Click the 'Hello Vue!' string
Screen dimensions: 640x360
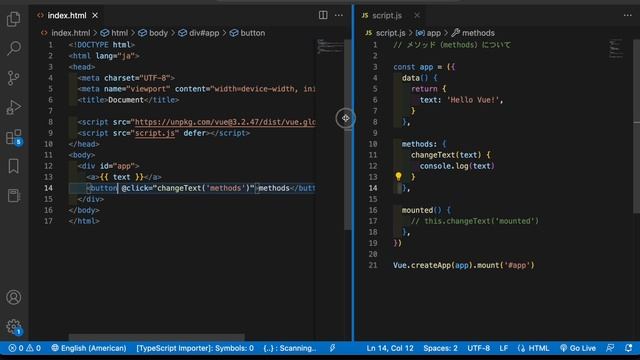click(473, 100)
